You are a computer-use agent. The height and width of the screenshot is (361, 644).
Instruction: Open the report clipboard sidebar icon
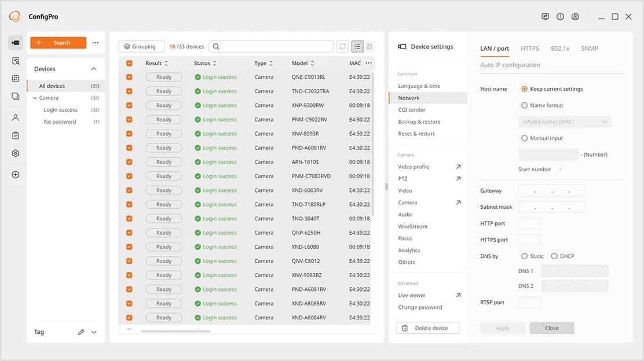click(16, 135)
